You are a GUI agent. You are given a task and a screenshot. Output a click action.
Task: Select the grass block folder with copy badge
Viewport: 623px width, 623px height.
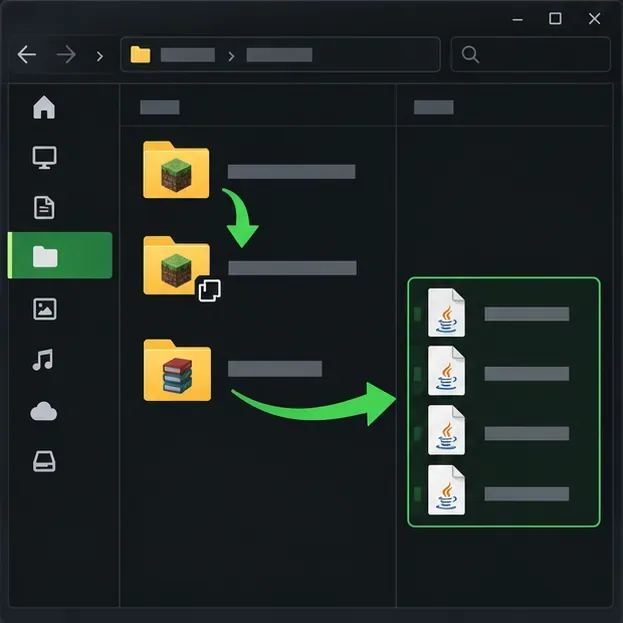point(176,265)
